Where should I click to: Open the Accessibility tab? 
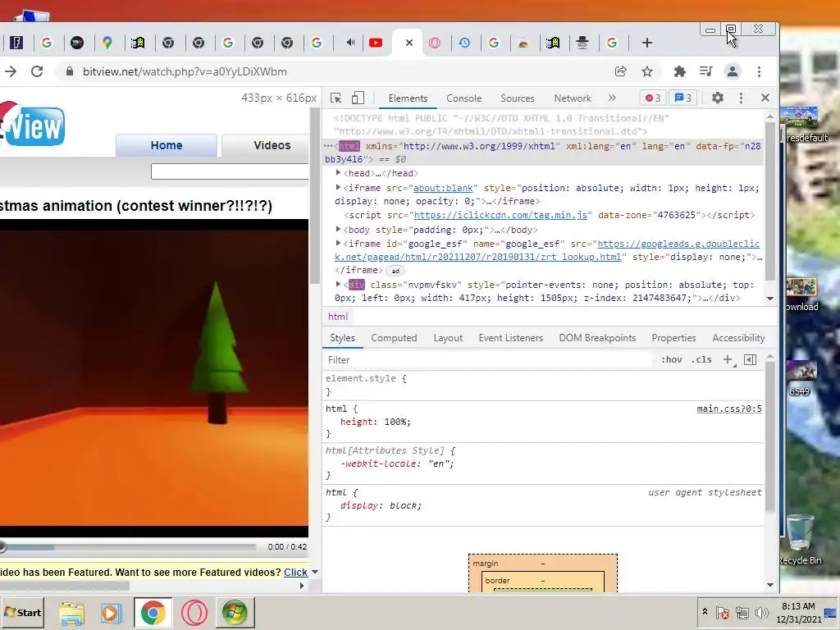click(x=738, y=338)
